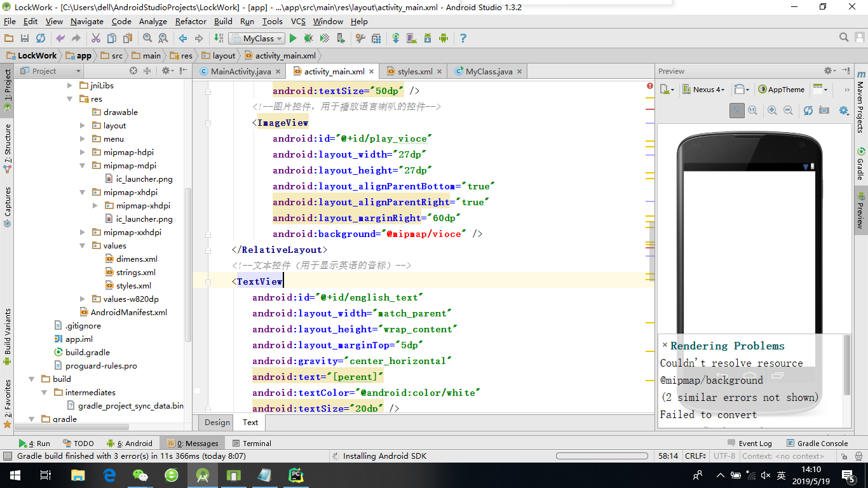868x488 pixels.
Task: Select the AppTheme theme button
Action: coord(782,90)
